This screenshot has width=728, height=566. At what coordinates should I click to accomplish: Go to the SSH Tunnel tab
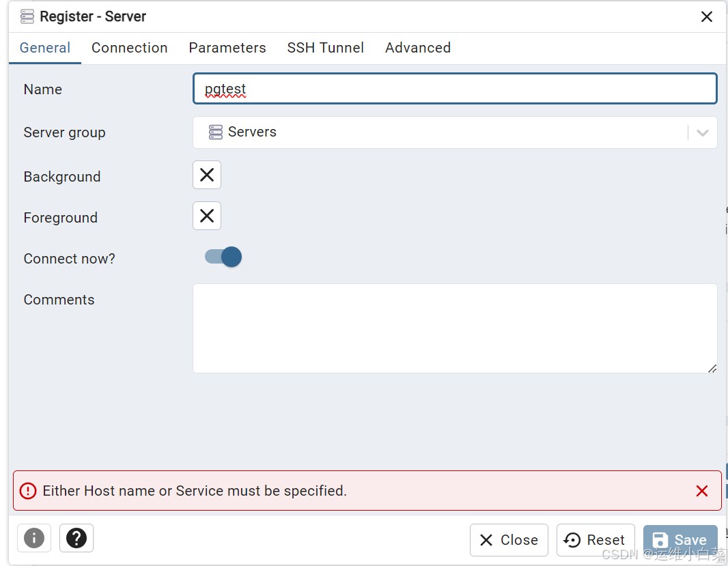click(326, 48)
